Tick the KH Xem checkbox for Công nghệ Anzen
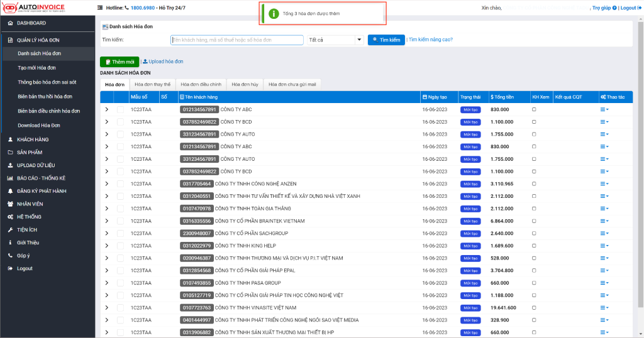 pos(534,184)
